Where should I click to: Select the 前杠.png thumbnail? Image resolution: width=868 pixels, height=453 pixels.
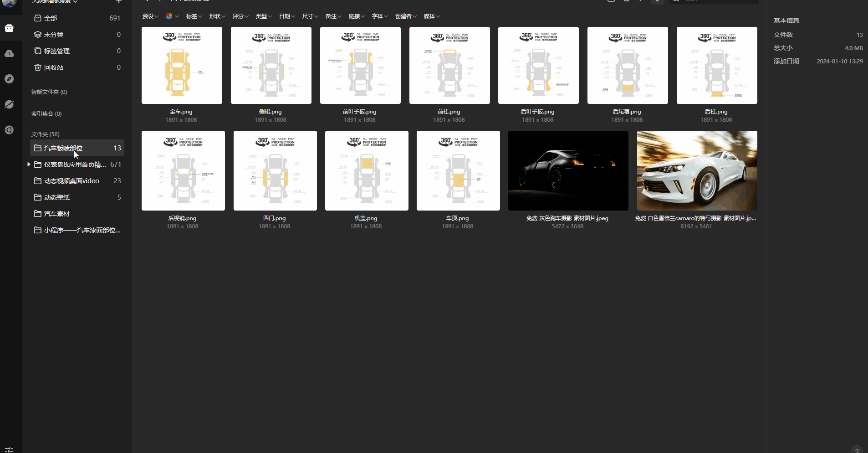[449, 65]
